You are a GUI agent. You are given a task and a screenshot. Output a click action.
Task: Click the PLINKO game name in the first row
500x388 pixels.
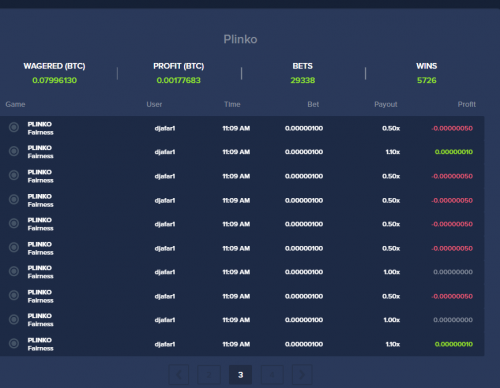(40, 124)
